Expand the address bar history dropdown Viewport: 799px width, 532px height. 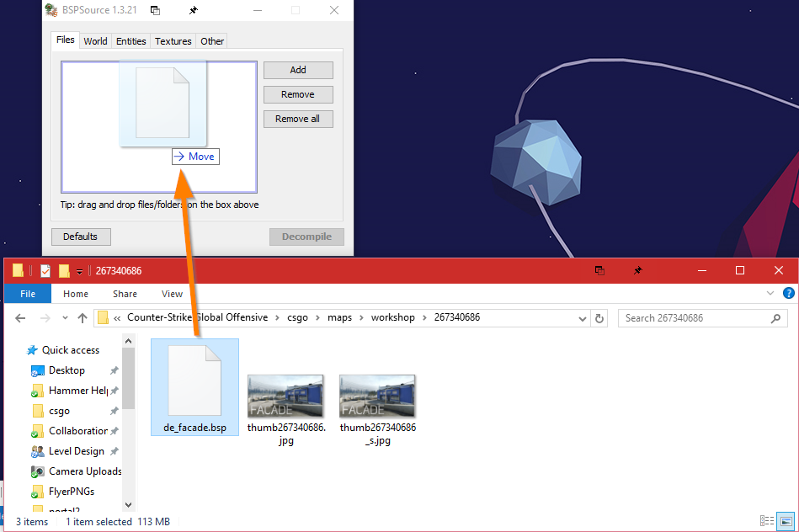click(x=583, y=318)
